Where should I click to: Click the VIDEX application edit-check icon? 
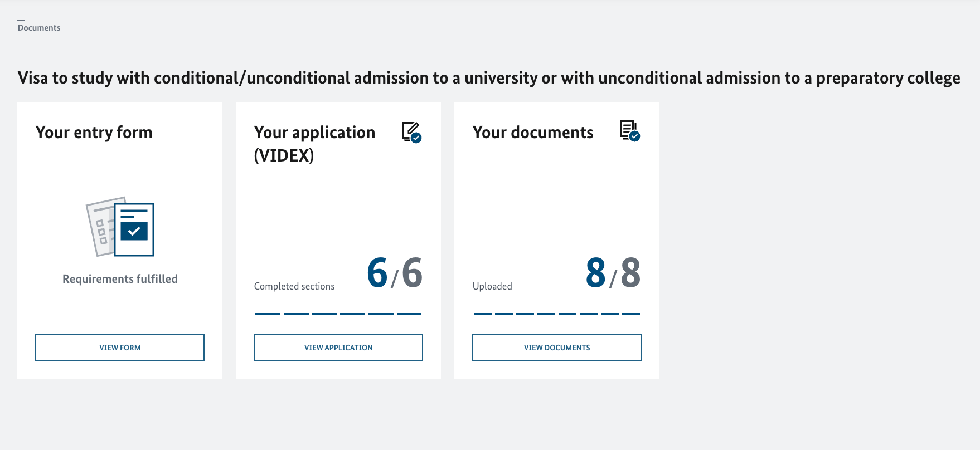411,133
